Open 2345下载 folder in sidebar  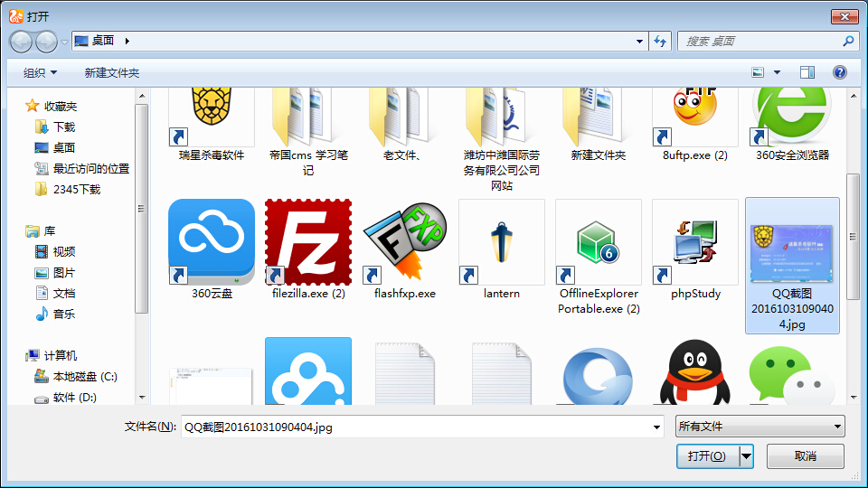[77, 189]
